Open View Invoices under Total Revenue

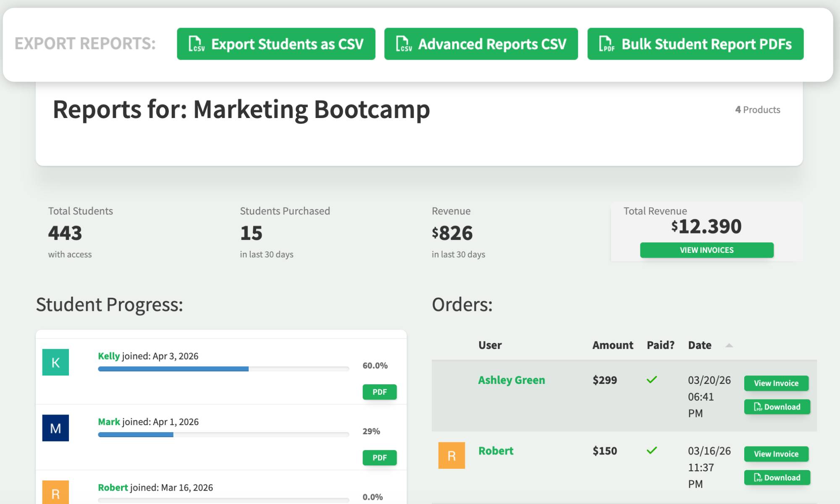point(707,250)
